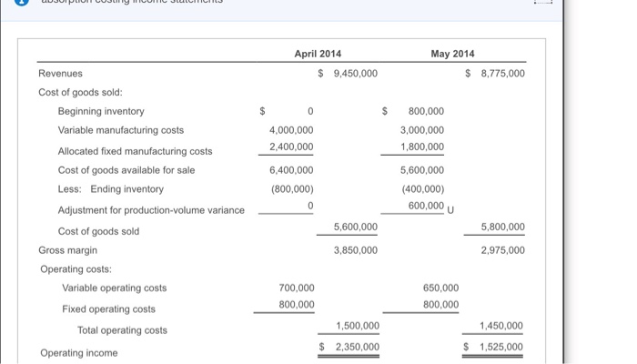Click the "Cost of goods available for sale" label
The height and width of the screenshot is (364, 637).
pyautogui.click(x=126, y=170)
